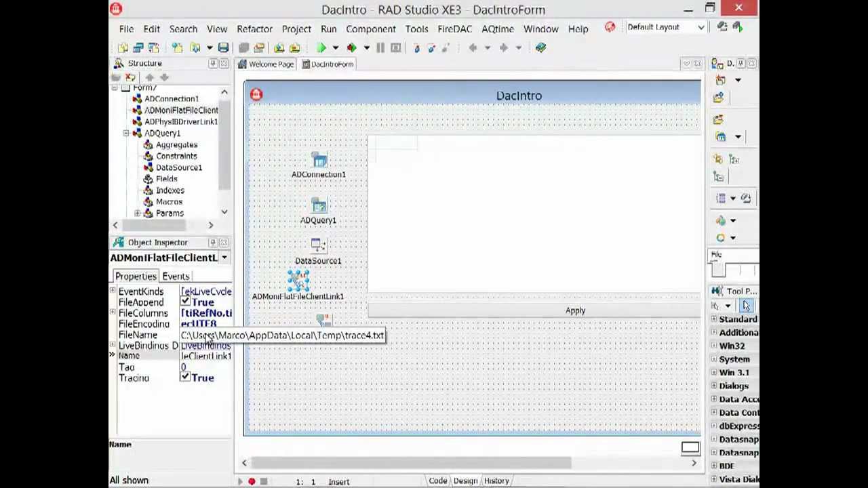This screenshot has width=868, height=488.
Task: Select the DataSource1 component on the form
Action: coord(319,247)
